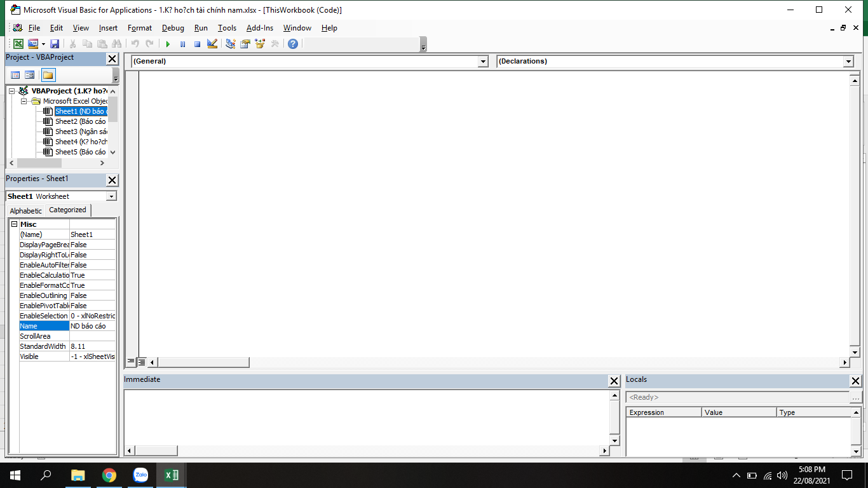Open Excel from the Windows taskbar
The height and width of the screenshot is (488, 868).
pos(172,475)
